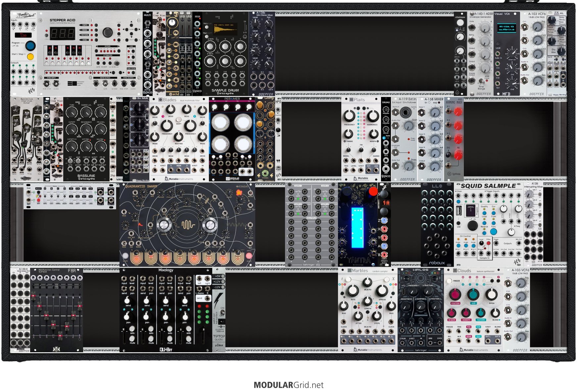Click the waveform screen on Sample Drum
Image resolution: width=578 pixels, height=392 pixels.
[226, 29]
